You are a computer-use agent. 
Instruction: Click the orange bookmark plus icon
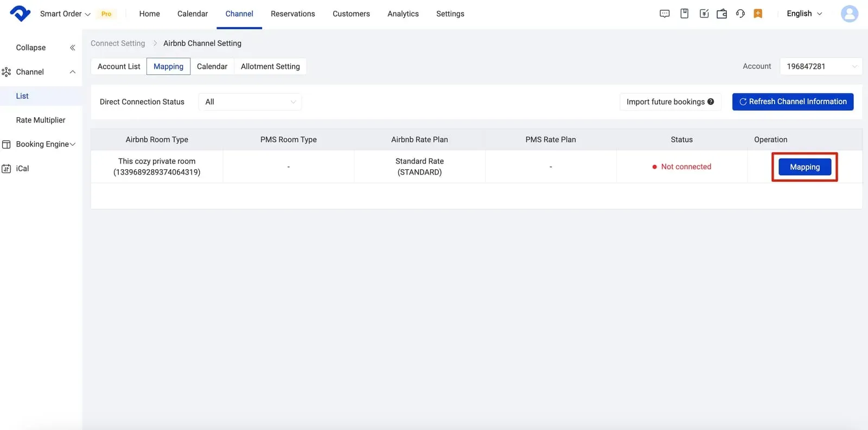tap(758, 14)
